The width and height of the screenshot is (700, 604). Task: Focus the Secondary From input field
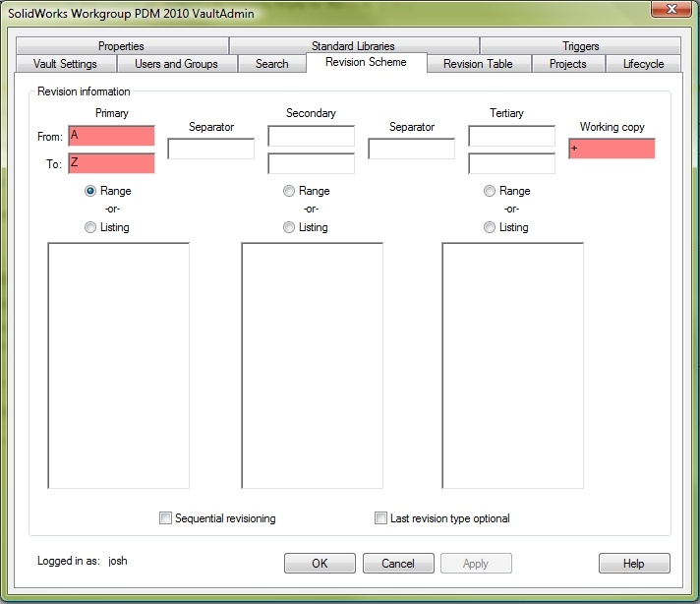coord(311,136)
